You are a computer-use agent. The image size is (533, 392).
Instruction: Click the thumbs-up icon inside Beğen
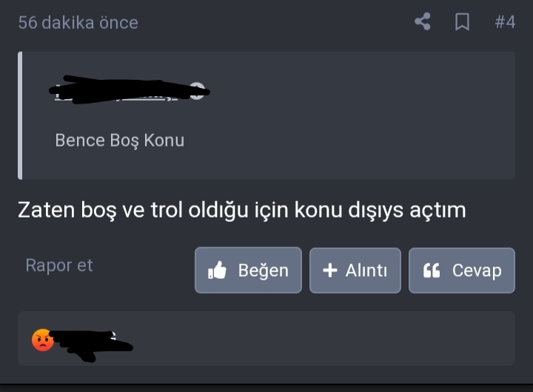click(x=217, y=271)
